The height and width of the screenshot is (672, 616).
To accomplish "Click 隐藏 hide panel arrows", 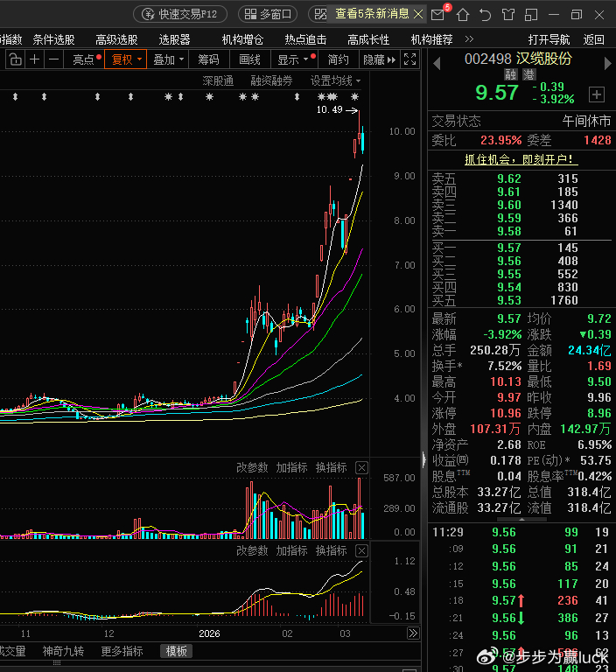I will tap(380, 59).
